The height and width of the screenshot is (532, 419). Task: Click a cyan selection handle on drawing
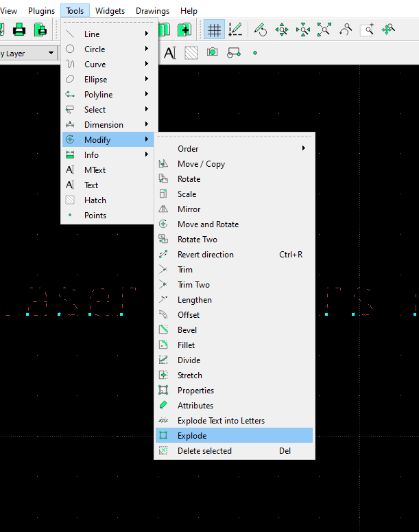59,314
